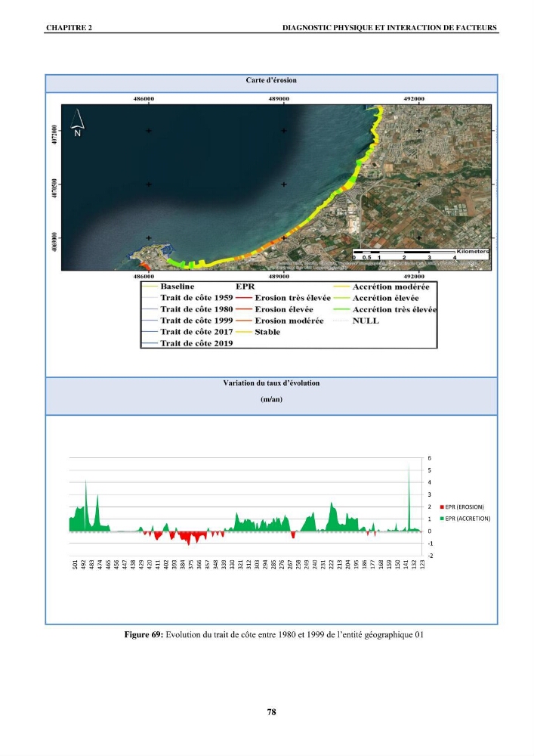Click the chart x-axis label '501'
The image size is (534, 756).
(75, 565)
